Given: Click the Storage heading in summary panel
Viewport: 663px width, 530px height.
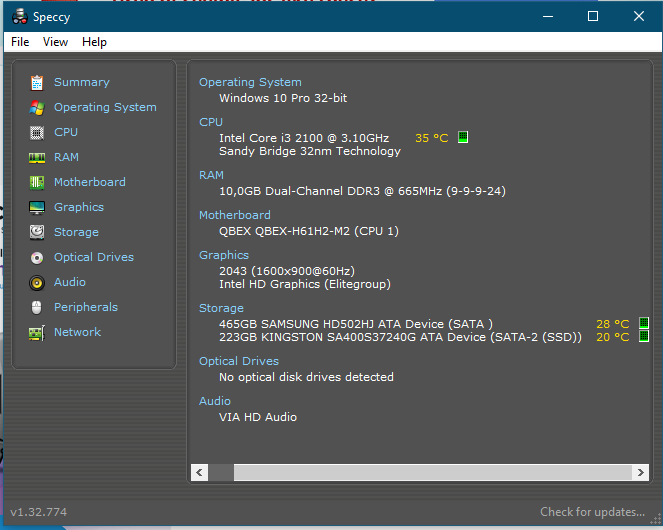Looking at the screenshot, I should pyautogui.click(x=221, y=308).
